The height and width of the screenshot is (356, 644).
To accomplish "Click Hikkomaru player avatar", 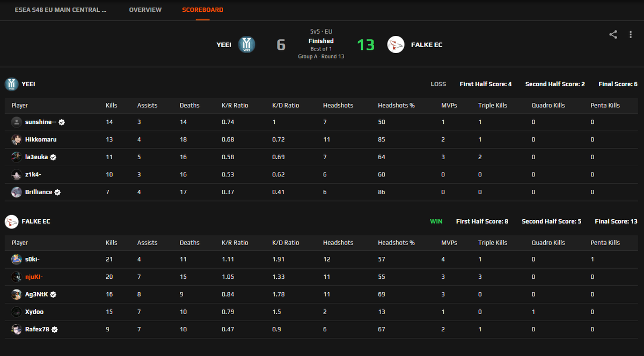I will click(x=17, y=139).
